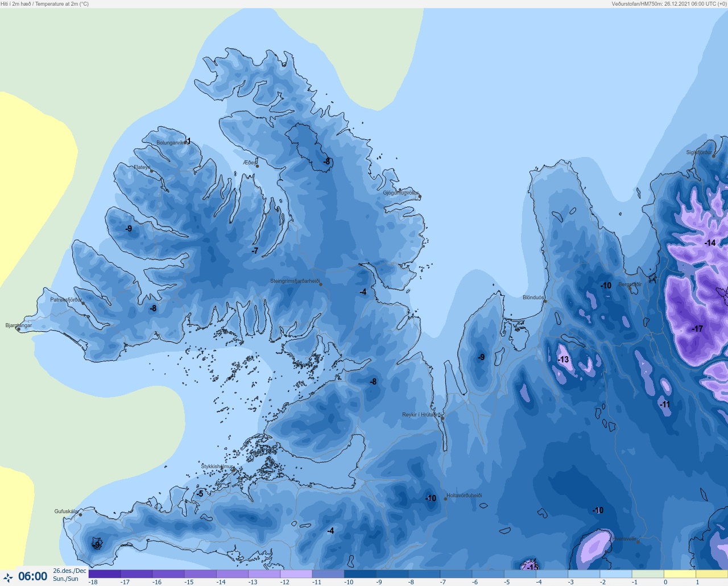728x586 pixels.
Task: Select the Blönduós station label
Action: pyautogui.click(x=533, y=298)
